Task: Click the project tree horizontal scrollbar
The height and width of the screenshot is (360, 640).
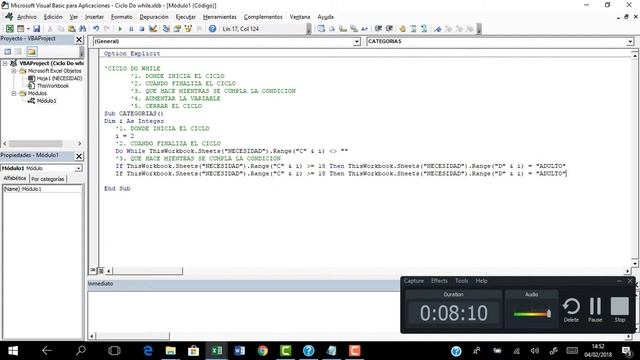Action: tap(36, 144)
